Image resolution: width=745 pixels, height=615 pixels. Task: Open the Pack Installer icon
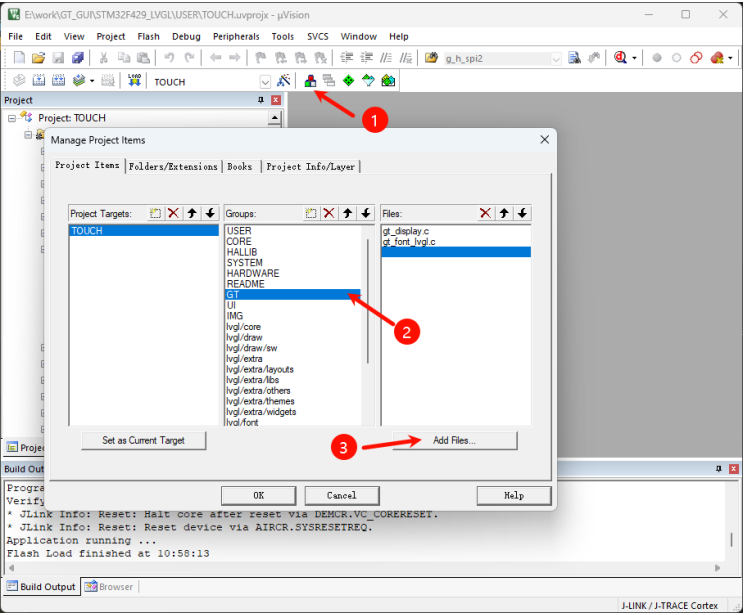coord(388,81)
